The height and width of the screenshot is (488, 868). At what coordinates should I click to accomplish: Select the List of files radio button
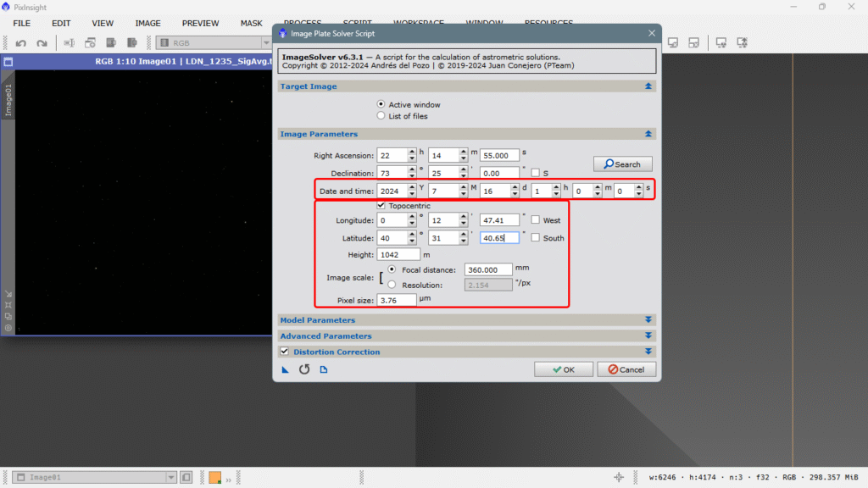point(381,116)
